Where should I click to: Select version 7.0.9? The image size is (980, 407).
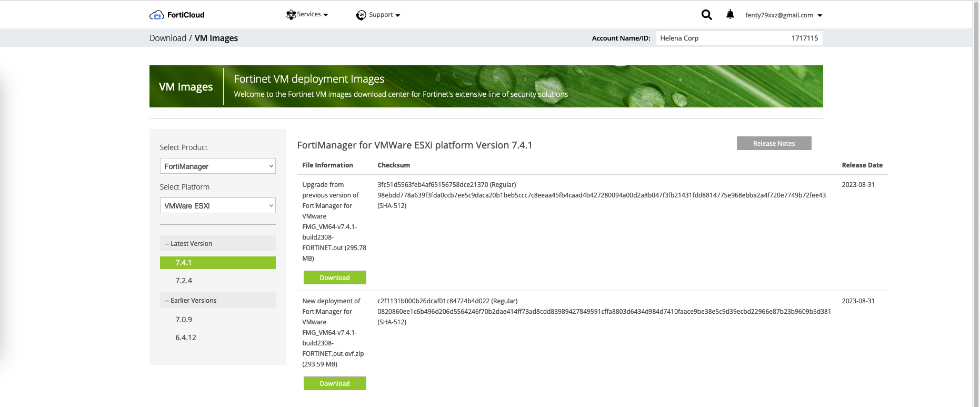(184, 320)
